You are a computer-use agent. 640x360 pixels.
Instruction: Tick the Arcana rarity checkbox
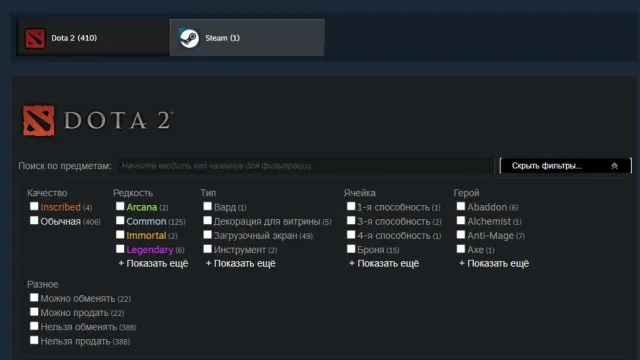pos(120,207)
